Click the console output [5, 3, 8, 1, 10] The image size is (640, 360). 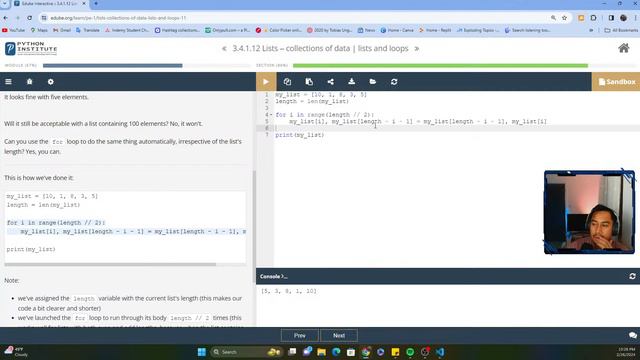point(289,291)
